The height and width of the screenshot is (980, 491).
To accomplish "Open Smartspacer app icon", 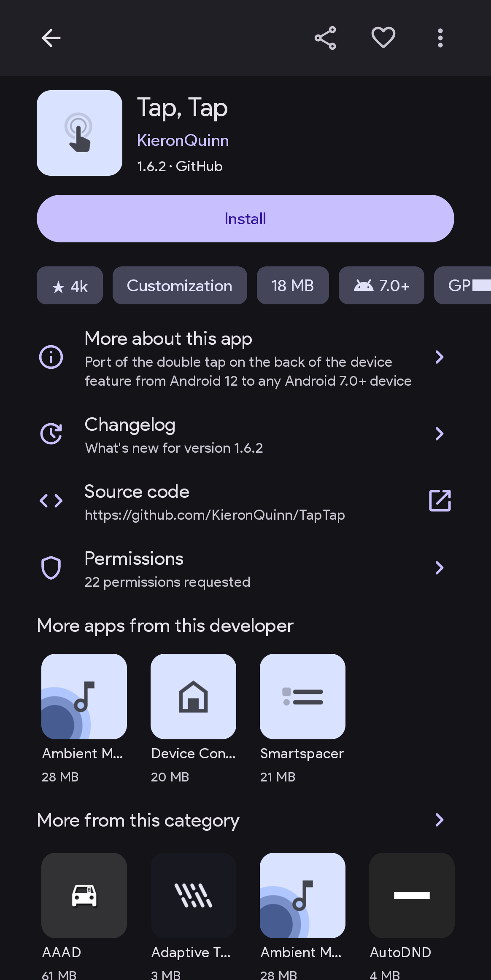I will pyautogui.click(x=302, y=696).
